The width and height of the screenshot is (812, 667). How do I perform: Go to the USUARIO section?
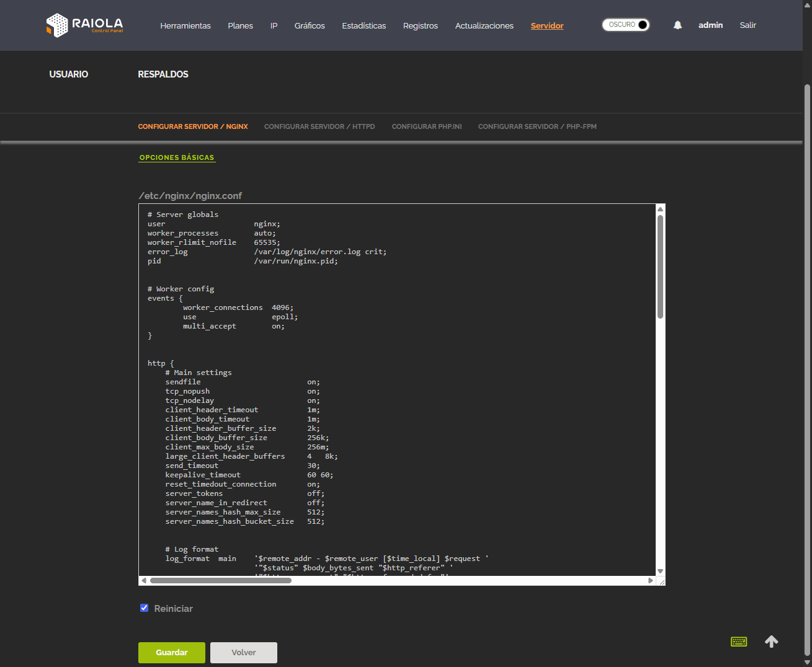[69, 74]
